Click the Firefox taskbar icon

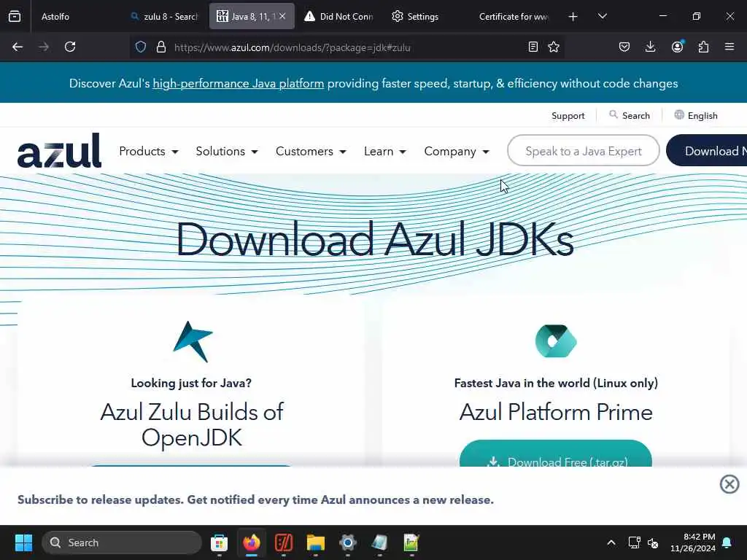(x=252, y=542)
